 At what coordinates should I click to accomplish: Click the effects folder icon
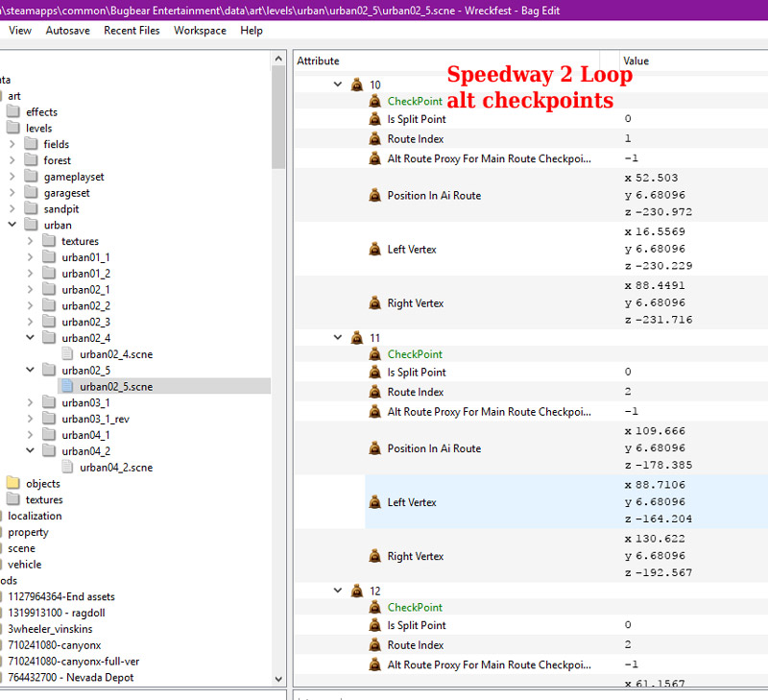(x=13, y=111)
